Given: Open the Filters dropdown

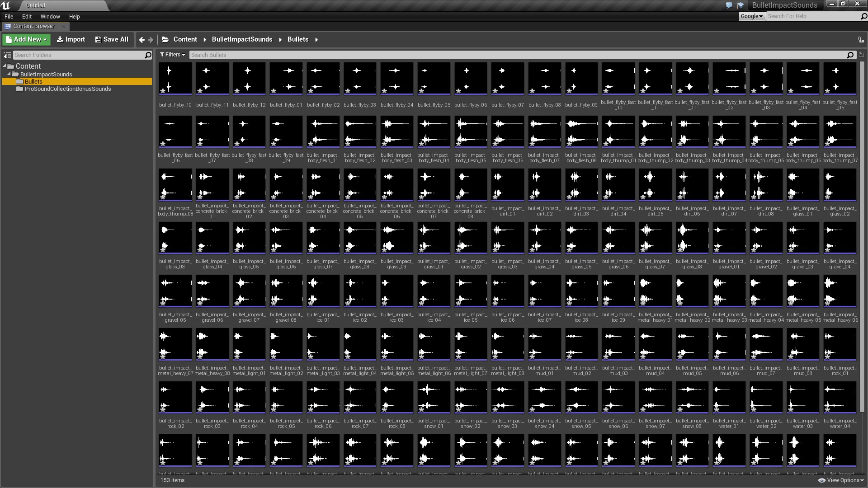Looking at the screenshot, I should (172, 55).
